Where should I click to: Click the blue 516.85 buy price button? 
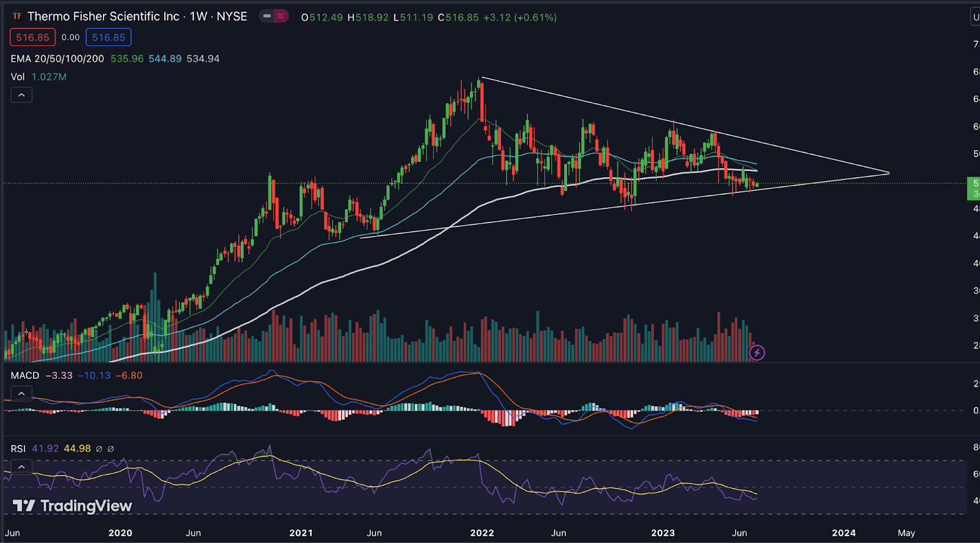click(x=108, y=37)
